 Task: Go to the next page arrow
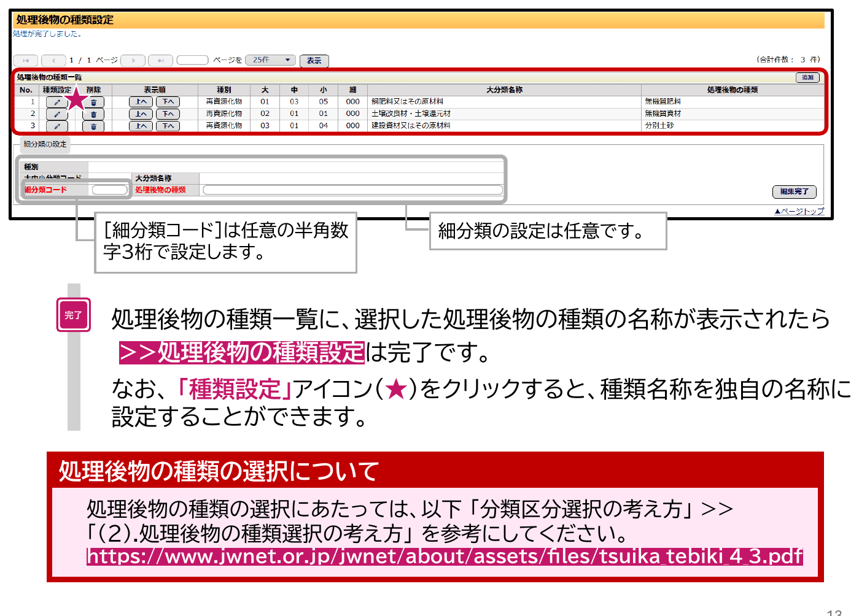133,60
